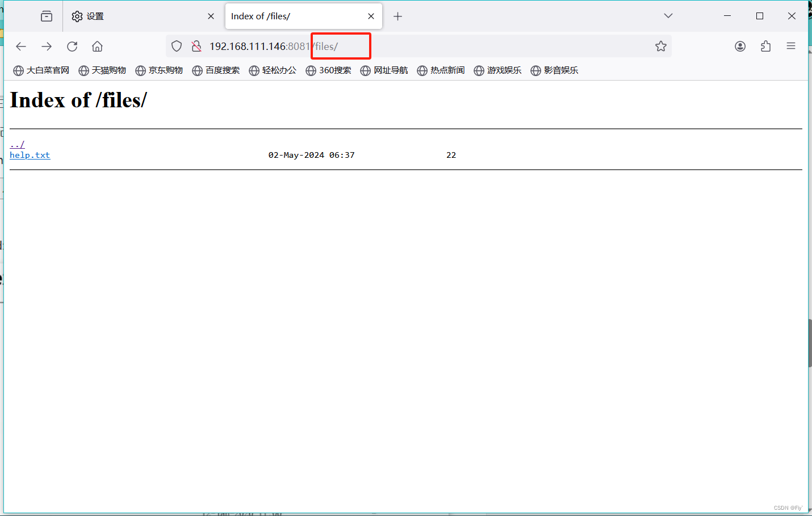Expand the list all tabs chevron

668,16
